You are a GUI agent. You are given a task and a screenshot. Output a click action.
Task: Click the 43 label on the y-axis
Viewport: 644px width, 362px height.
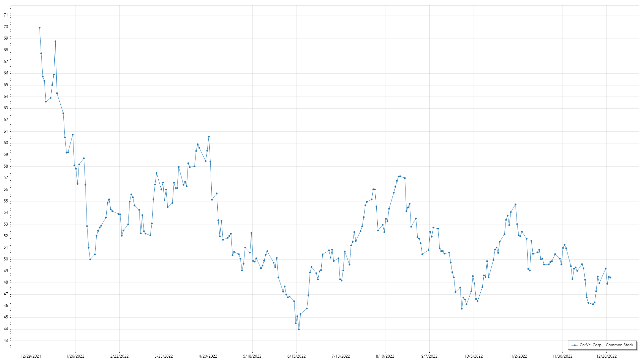[x=6, y=341]
